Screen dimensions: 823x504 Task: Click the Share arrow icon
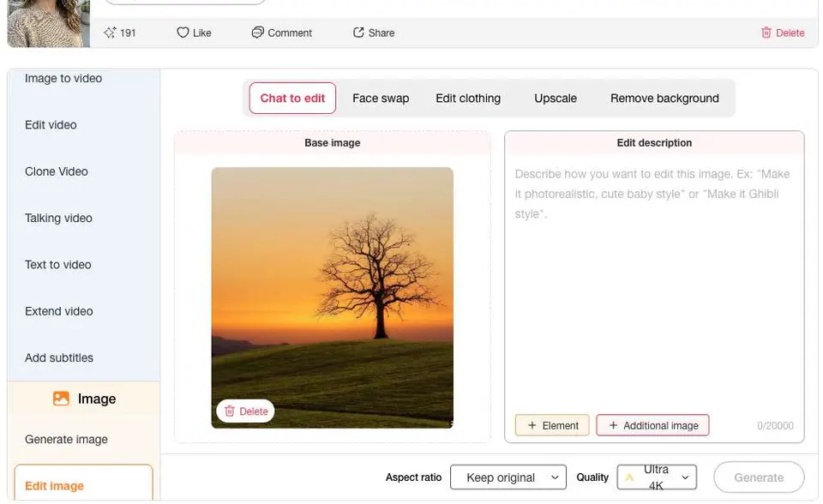tap(358, 33)
